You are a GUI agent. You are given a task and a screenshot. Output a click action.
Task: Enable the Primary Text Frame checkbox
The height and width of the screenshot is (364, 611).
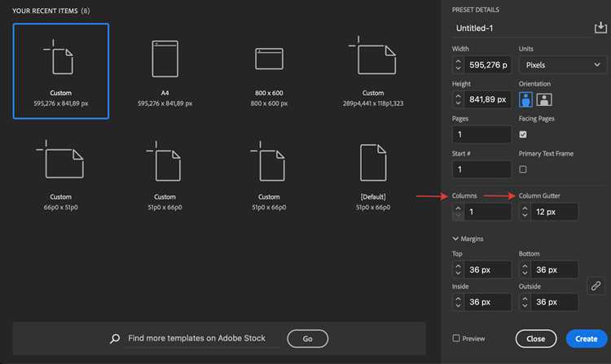tap(523, 169)
